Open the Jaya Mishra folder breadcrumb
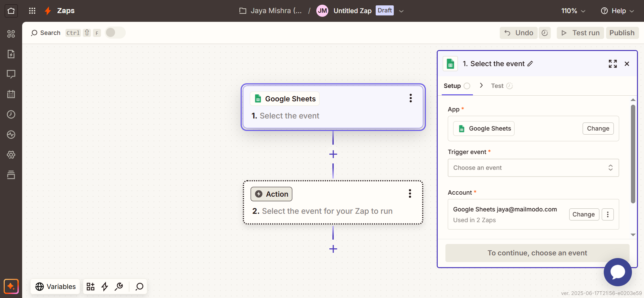This screenshot has width=644, height=298. tap(270, 11)
